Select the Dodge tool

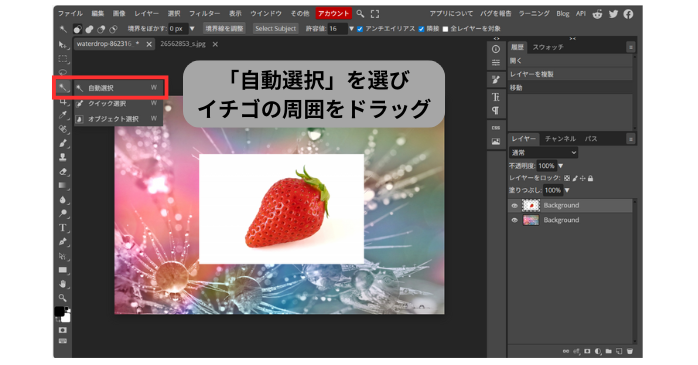[x=63, y=214]
